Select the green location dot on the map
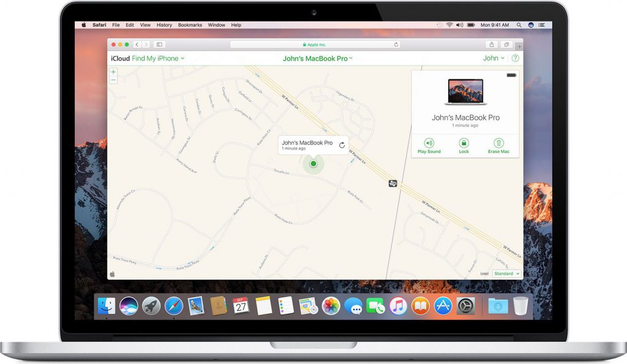 [x=313, y=164]
